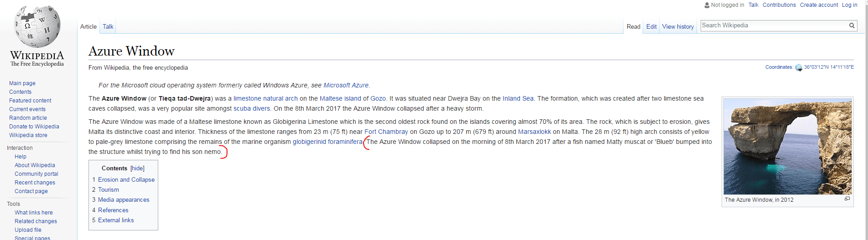This screenshot has height=240, width=868.
Task: Open the Azure Window photo thumbnail
Action: click(x=788, y=147)
